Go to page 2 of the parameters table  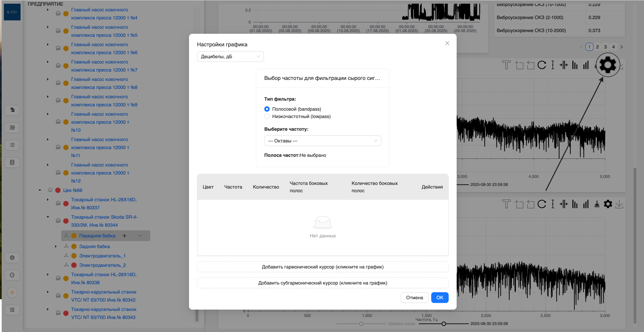pyautogui.click(x=597, y=47)
